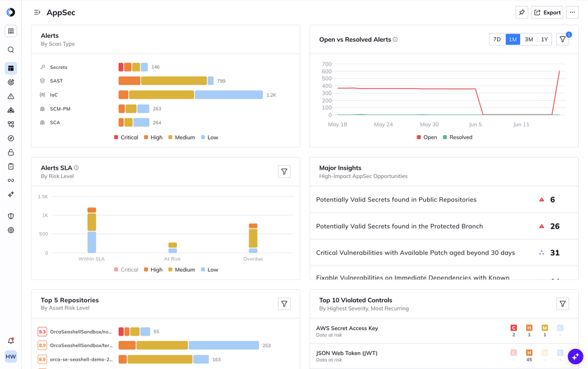Toggle Critical legend in Alerts by Scan Type

pos(126,137)
